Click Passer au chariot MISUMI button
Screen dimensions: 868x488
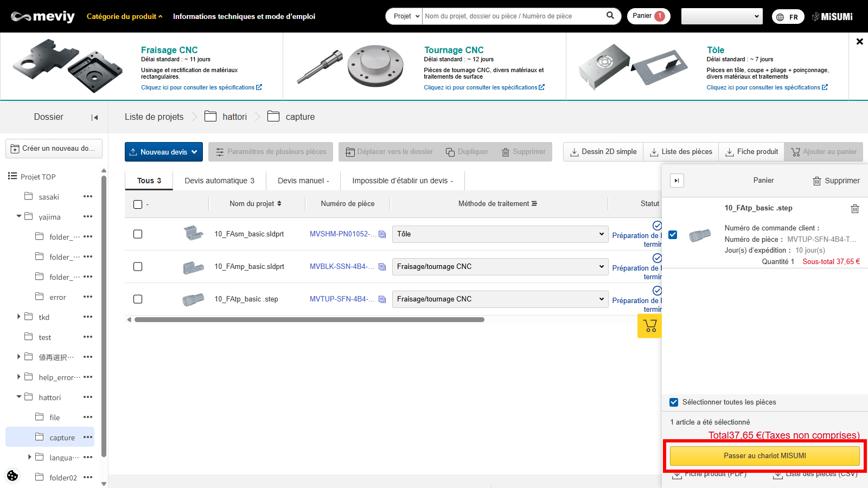click(764, 456)
